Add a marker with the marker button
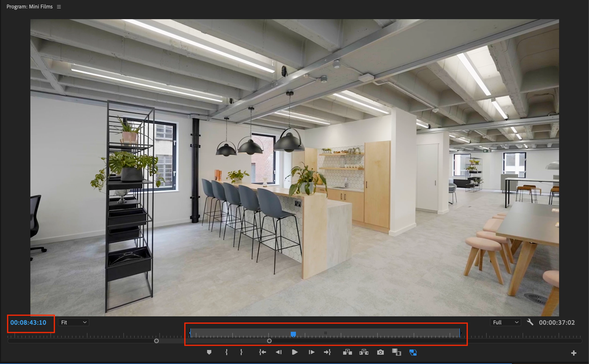This screenshot has height=364, width=589. [x=209, y=352]
